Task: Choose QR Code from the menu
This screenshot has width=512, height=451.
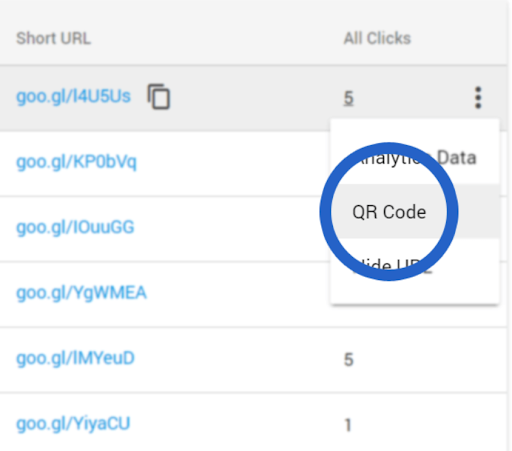Action: (x=414, y=212)
